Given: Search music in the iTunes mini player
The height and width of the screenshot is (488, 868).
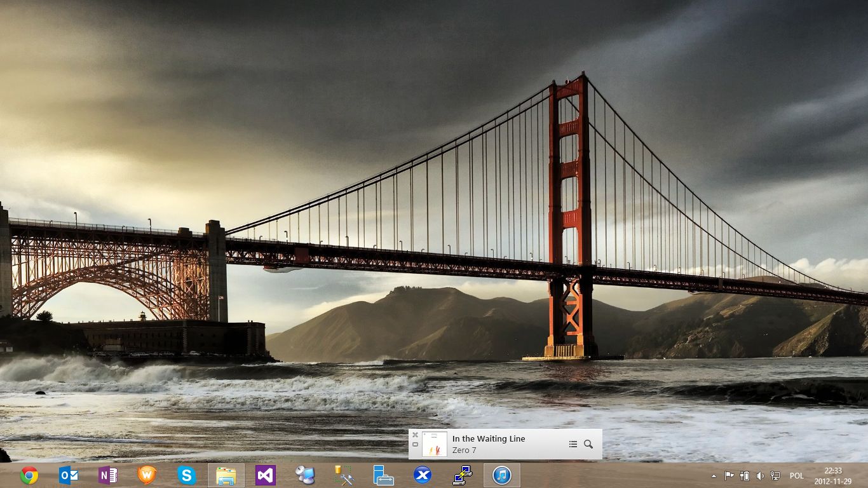Looking at the screenshot, I should (x=588, y=444).
